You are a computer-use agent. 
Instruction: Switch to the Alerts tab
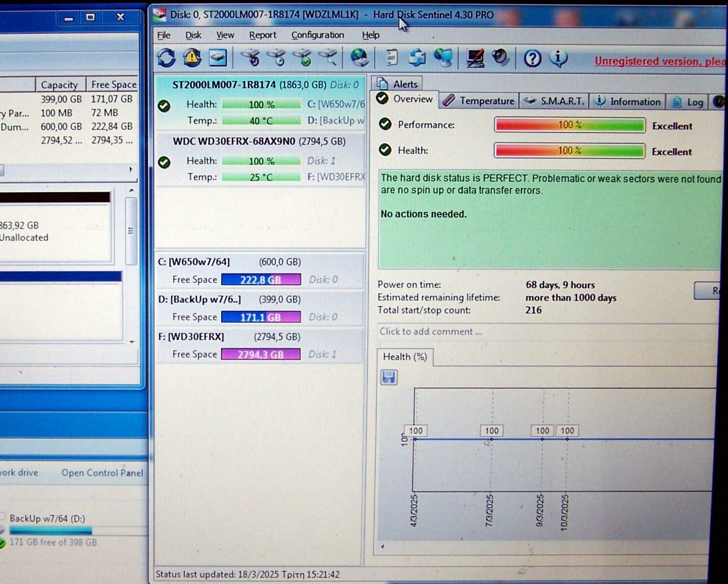[397, 84]
